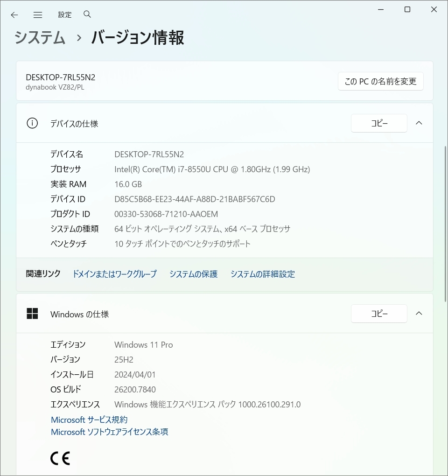The height and width of the screenshot is (476, 448).
Task: Click the DESKTOP-7RL55N2 device name heading
Action: (x=61, y=77)
